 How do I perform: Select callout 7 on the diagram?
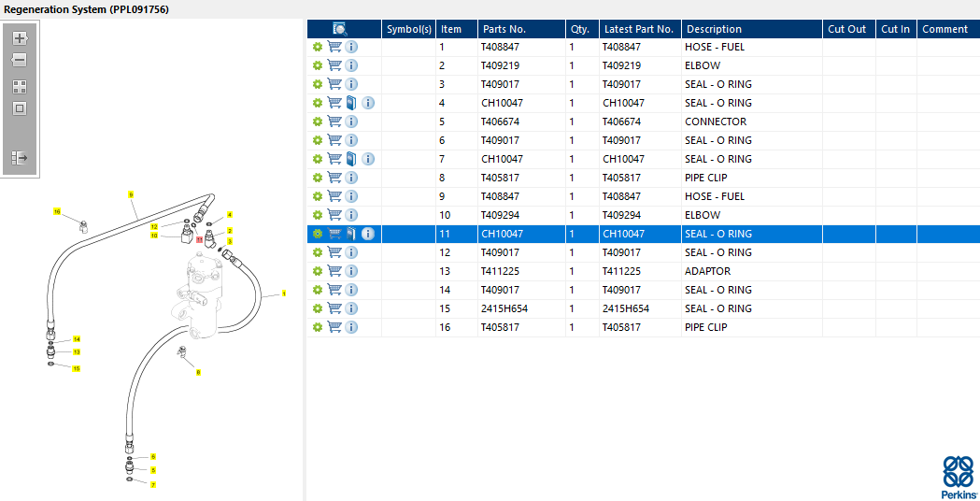(153, 485)
